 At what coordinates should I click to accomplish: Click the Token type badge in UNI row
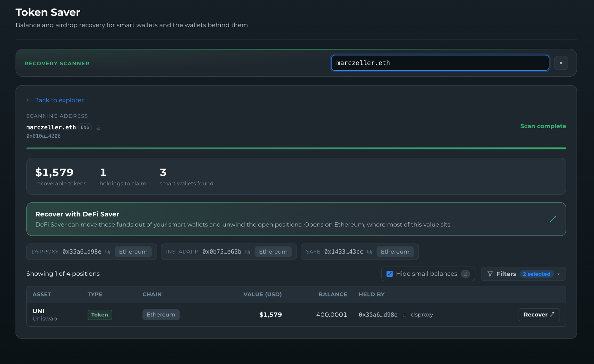(100, 315)
